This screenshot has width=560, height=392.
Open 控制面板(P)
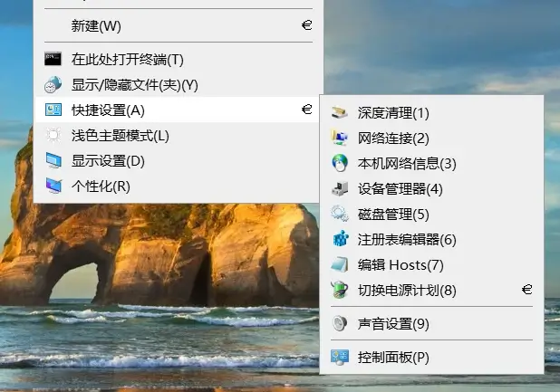pos(432,358)
